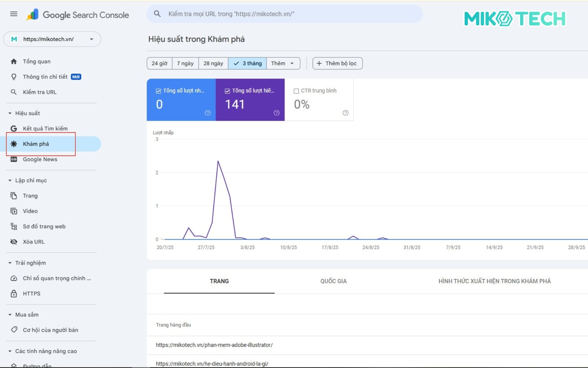Open the HTTPS experience report

[x=31, y=293]
